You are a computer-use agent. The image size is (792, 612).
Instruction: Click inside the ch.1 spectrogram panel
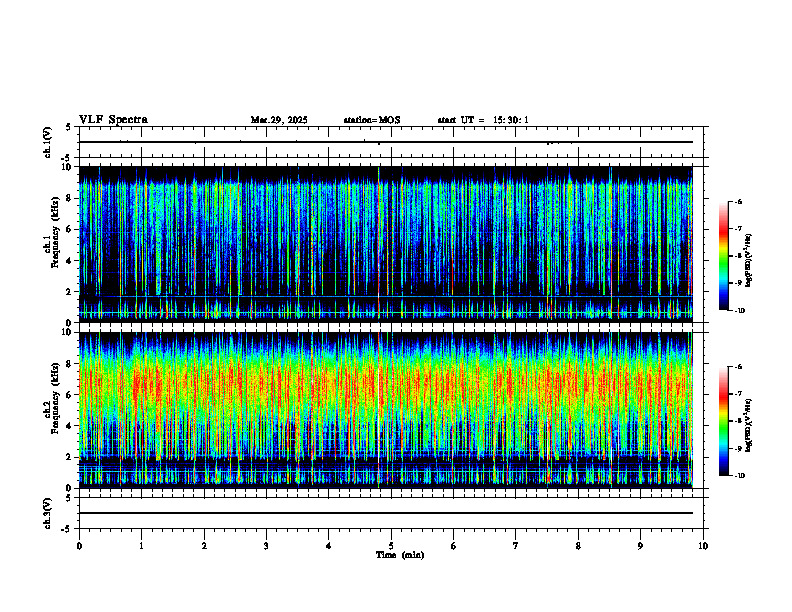(391, 244)
